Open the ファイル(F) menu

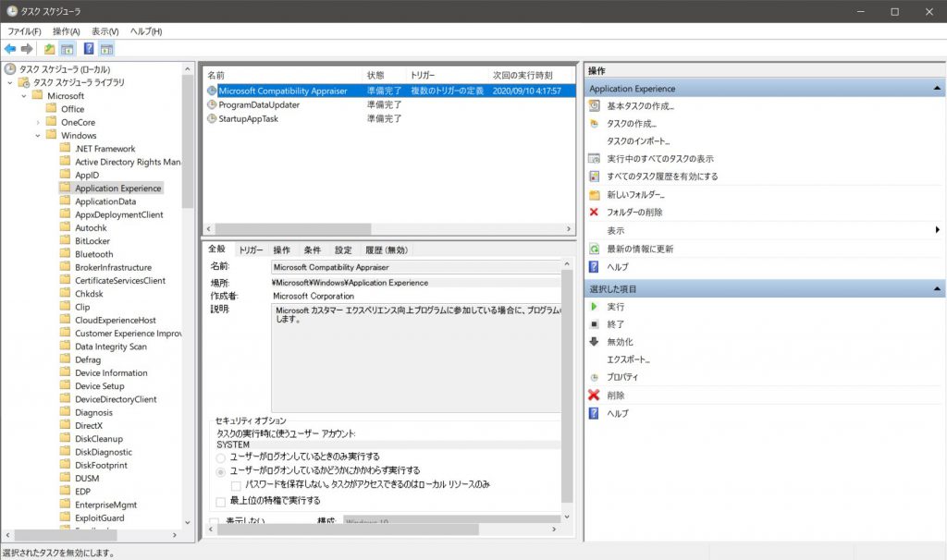click(x=24, y=31)
